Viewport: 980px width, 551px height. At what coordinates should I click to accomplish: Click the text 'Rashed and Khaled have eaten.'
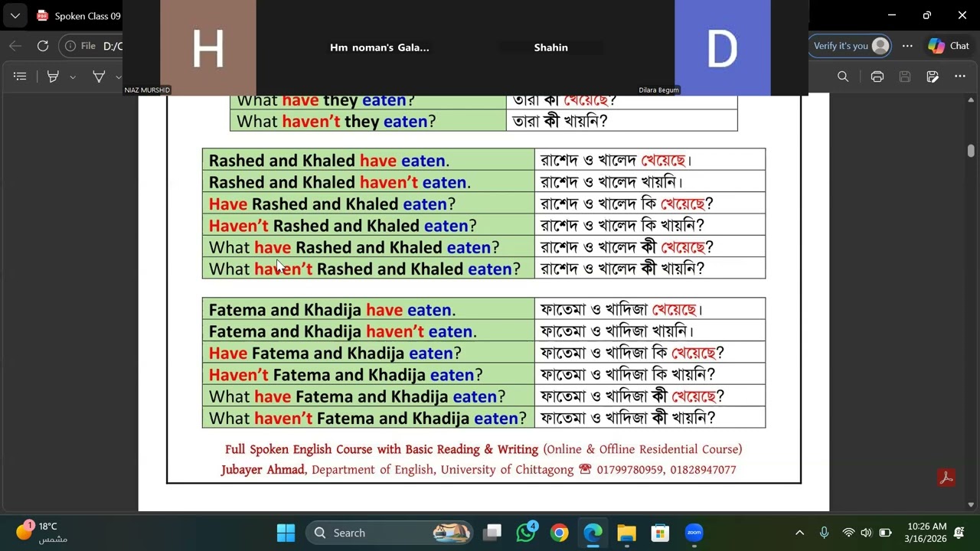tap(329, 161)
